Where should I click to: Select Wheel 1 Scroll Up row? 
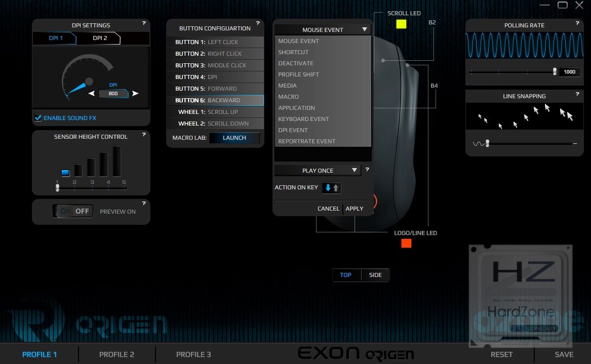(215, 112)
